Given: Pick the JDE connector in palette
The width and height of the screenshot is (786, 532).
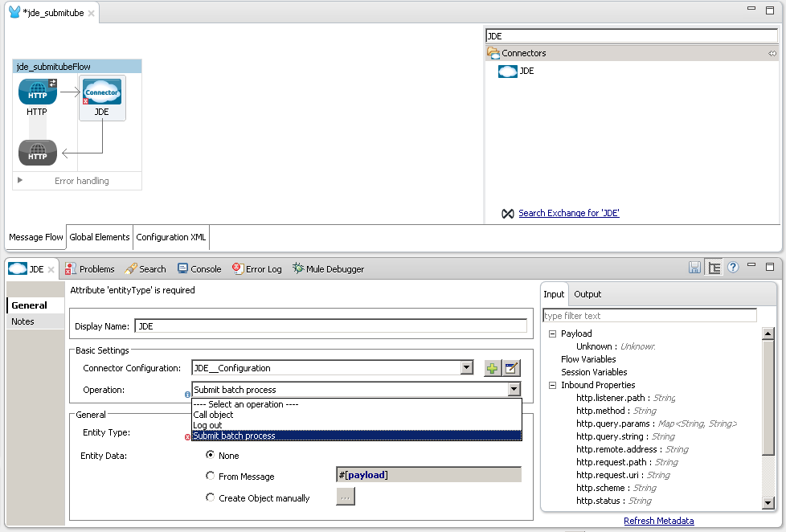Looking at the screenshot, I should (x=516, y=72).
